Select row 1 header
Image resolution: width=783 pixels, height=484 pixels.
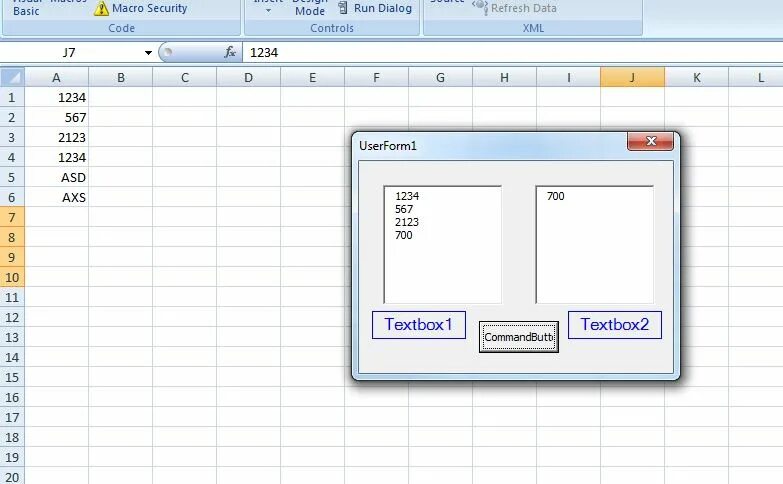tap(12, 97)
